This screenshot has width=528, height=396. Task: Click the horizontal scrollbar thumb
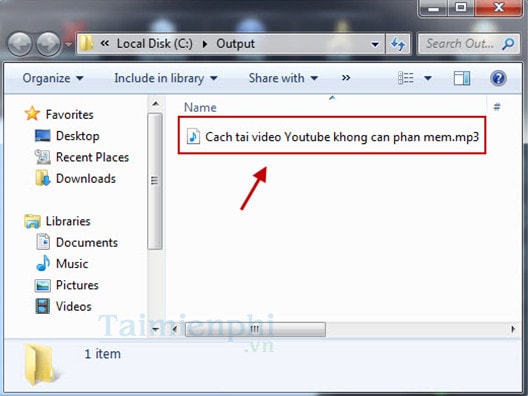(256, 329)
